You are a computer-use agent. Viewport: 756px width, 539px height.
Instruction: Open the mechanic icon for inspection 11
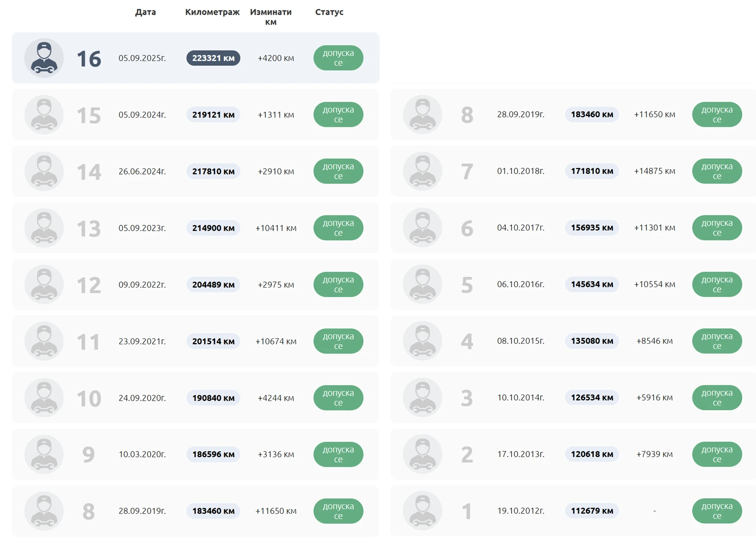click(x=44, y=341)
